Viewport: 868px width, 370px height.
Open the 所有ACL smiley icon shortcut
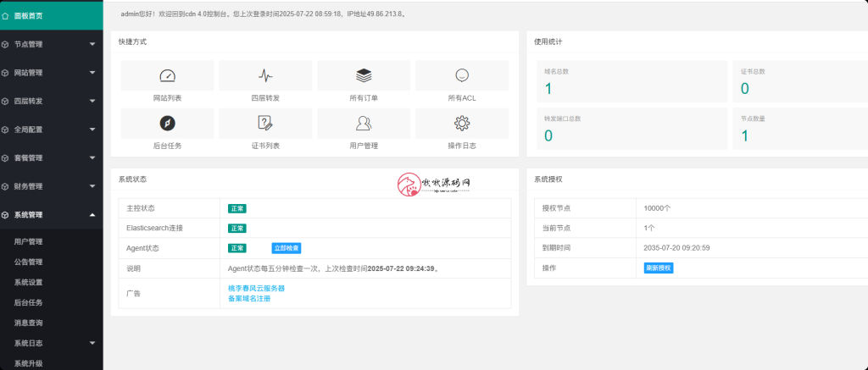tap(462, 75)
